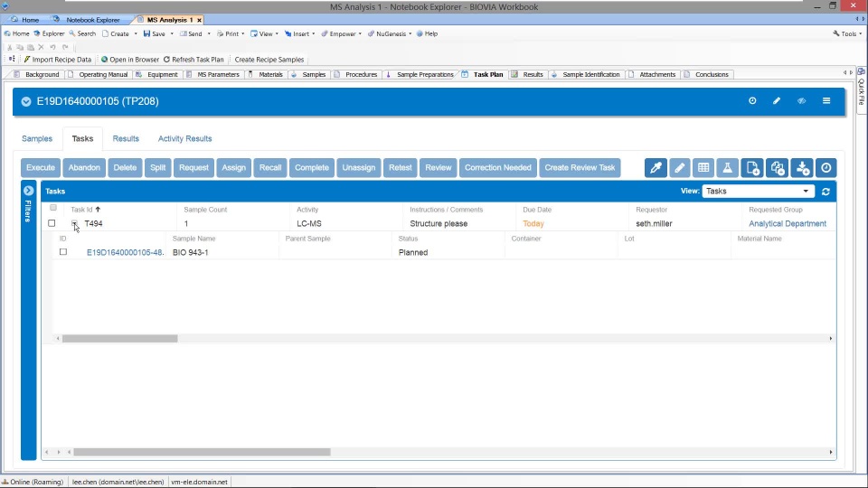Click the add document icon button
This screenshot has height=488, width=868.
pyautogui.click(x=751, y=168)
